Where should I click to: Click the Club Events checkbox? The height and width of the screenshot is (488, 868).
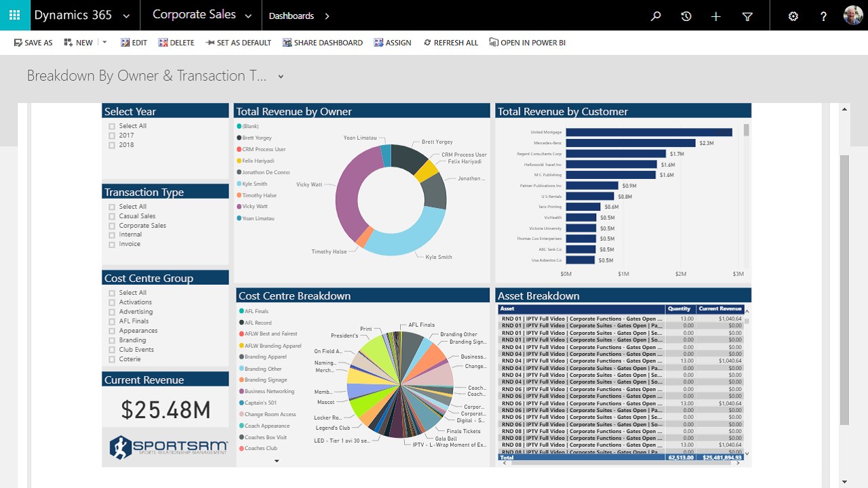tap(112, 350)
